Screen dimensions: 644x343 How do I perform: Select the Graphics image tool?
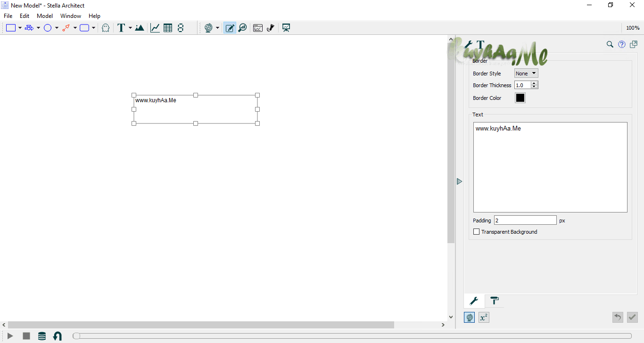pyautogui.click(x=140, y=28)
